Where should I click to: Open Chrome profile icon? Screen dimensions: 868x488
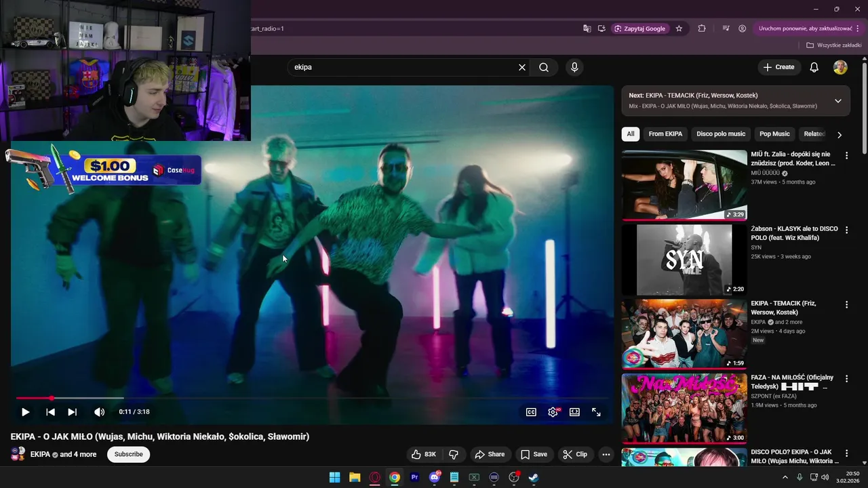click(743, 28)
